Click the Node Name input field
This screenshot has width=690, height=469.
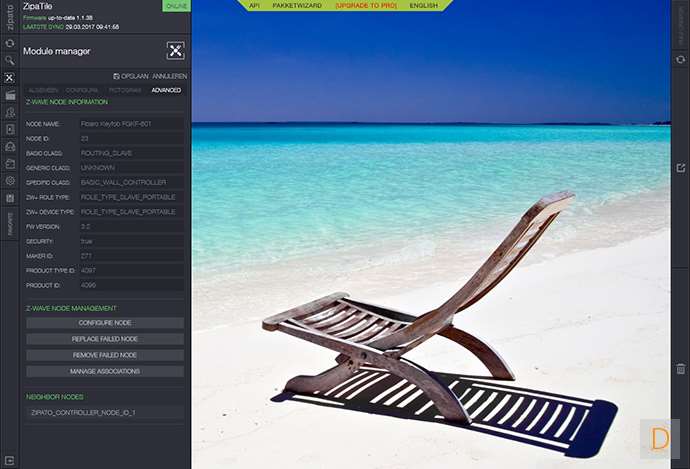coord(131,124)
